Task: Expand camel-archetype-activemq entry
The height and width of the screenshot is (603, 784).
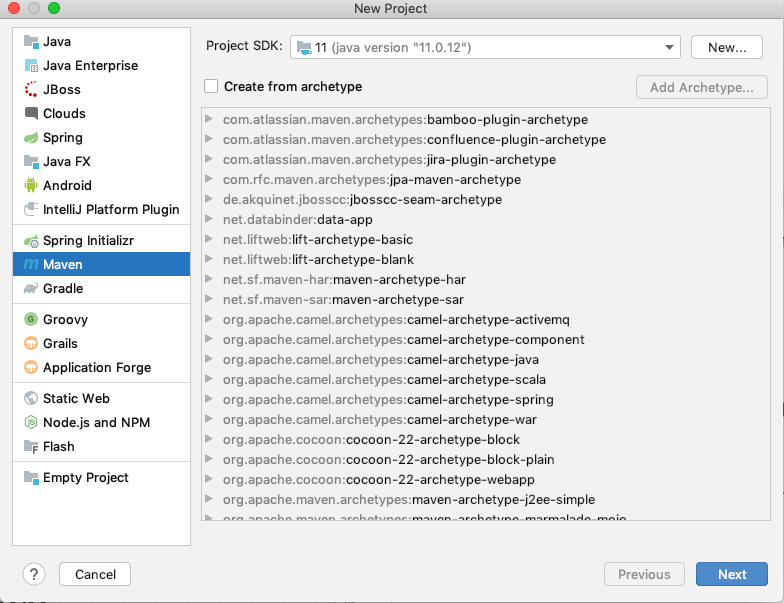Action: (209, 319)
